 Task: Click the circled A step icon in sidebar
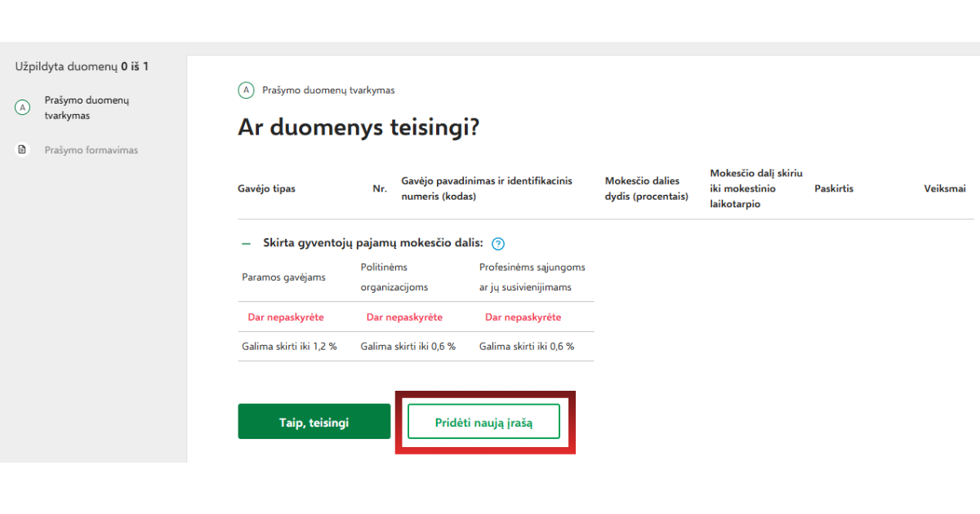coord(23,108)
